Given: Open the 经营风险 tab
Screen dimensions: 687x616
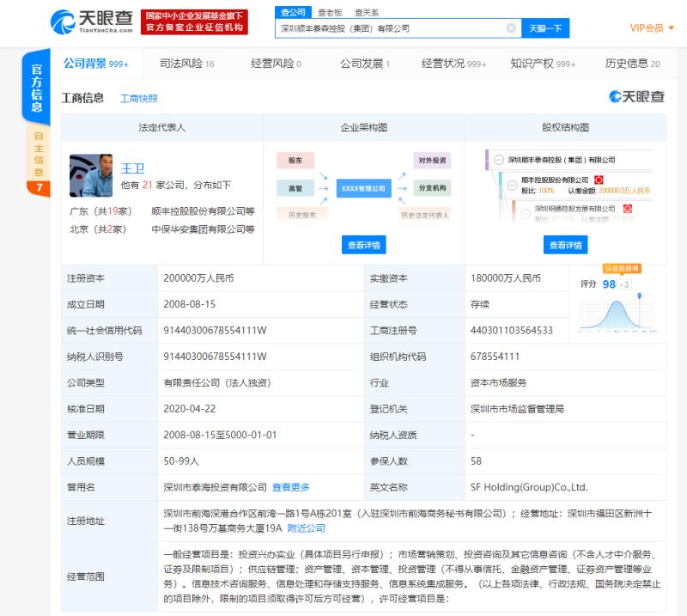Looking at the screenshot, I should click(x=276, y=64).
